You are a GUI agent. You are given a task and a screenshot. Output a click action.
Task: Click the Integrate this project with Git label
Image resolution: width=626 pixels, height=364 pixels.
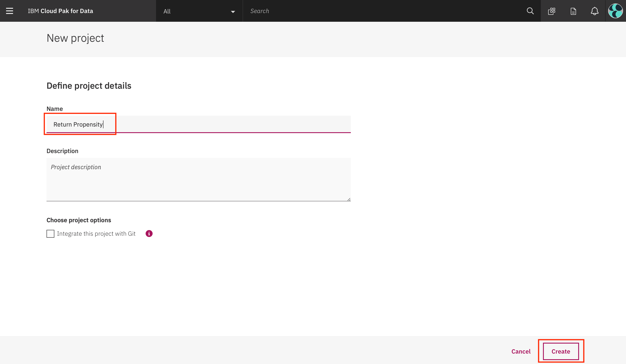pyautogui.click(x=96, y=234)
